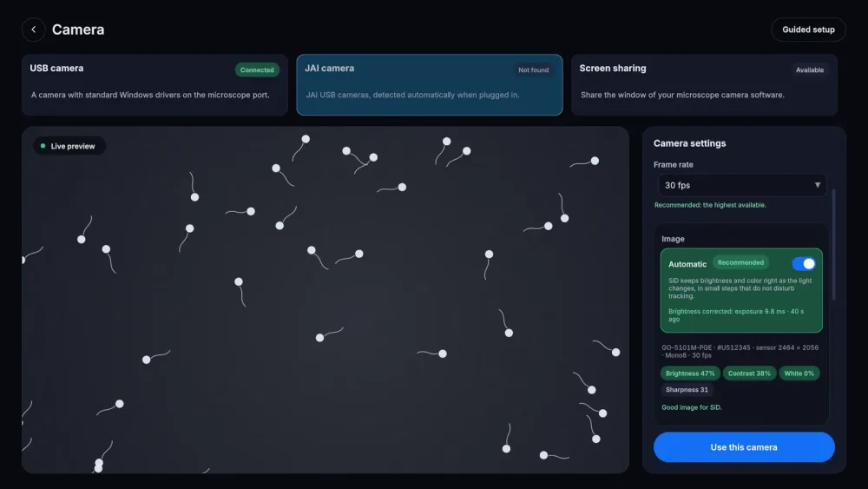This screenshot has width=868, height=489.
Task: Click the 'Recommended: the highest available.' hint
Action: 710,205
